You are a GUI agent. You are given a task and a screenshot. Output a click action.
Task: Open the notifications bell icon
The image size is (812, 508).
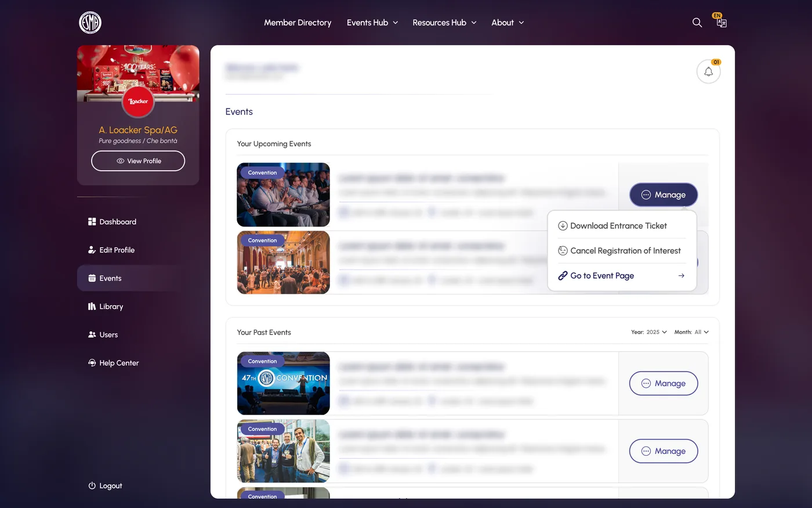pyautogui.click(x=708, y=71)
